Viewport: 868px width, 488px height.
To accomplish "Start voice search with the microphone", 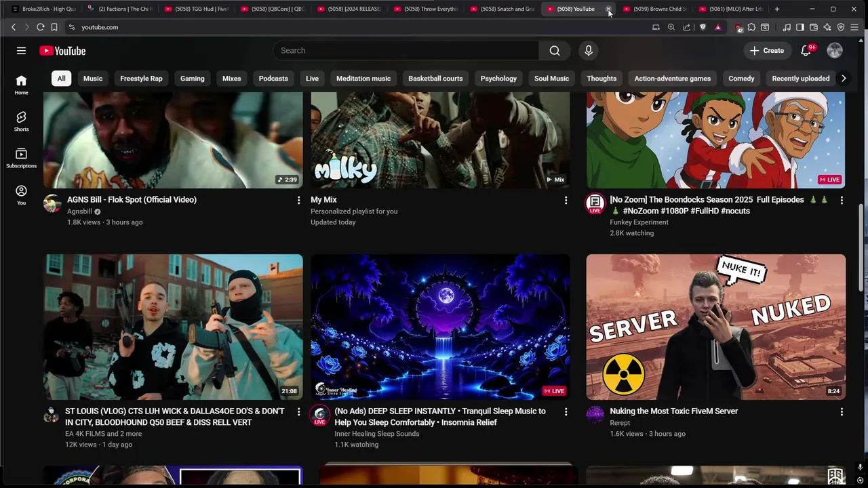I will click(589, 51).
